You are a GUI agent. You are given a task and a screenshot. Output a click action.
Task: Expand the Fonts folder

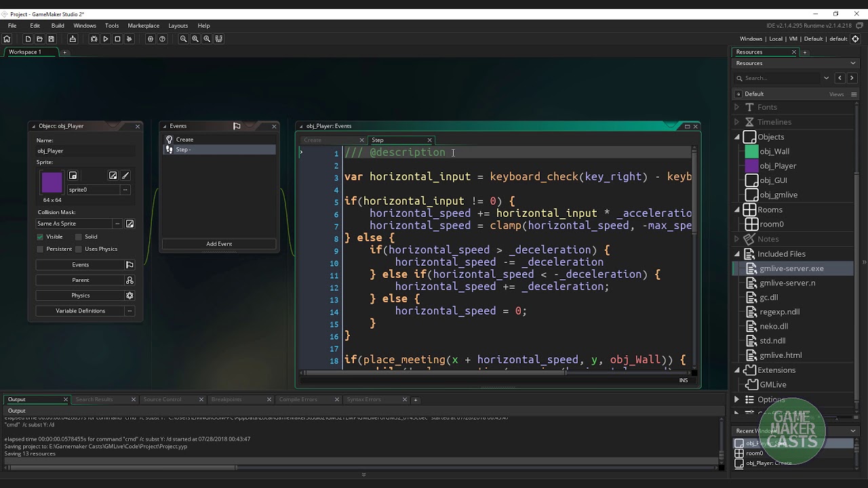(x=736, y=107)
